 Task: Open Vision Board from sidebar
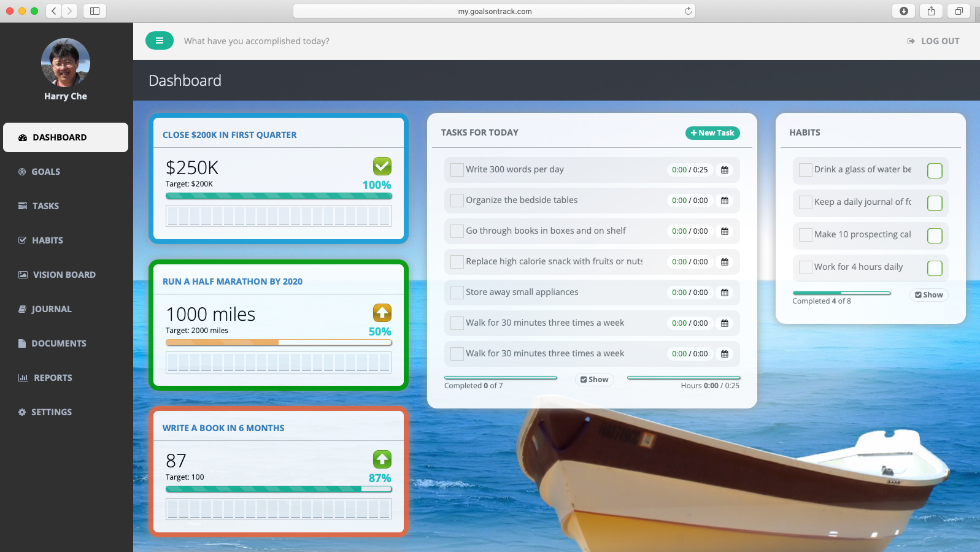[x=64, y=275]
